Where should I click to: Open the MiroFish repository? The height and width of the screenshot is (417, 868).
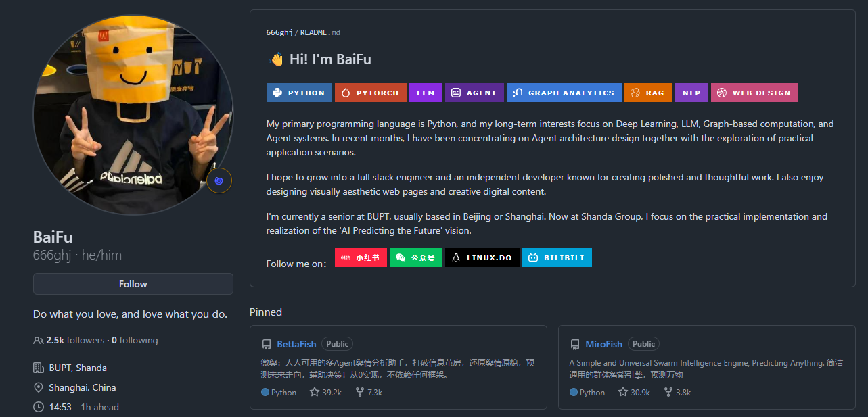point(603,344)
